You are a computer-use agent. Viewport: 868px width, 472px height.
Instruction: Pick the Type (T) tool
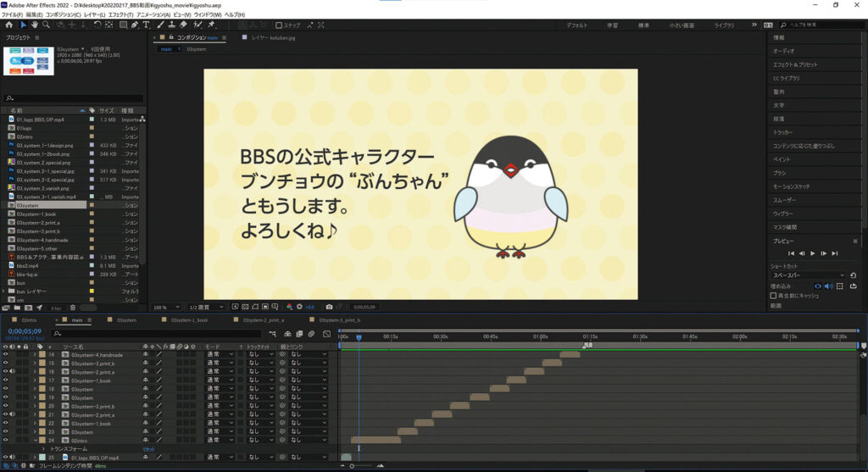click(x=146, y=25)
